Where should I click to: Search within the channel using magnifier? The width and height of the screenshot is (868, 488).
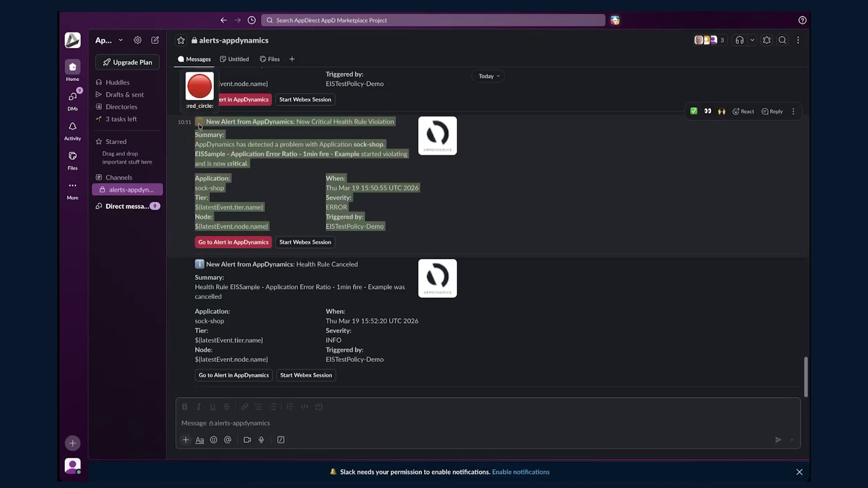coord(782,40)
